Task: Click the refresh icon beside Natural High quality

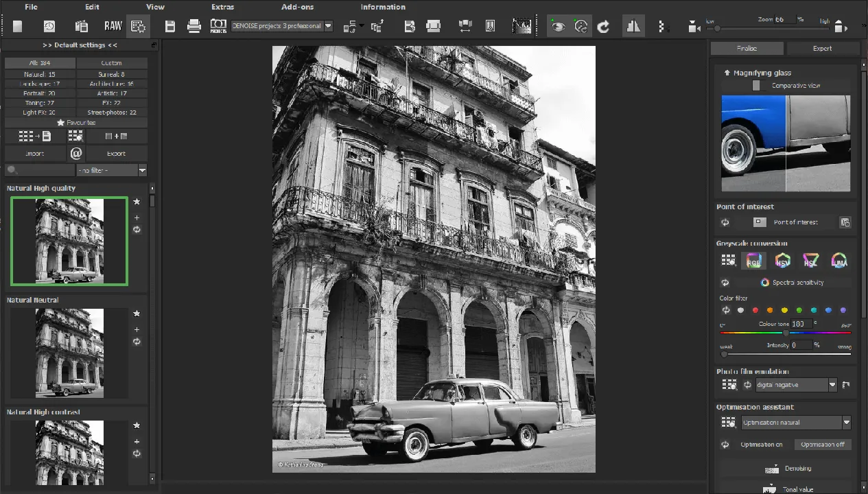Action: (x=137, y=229)
